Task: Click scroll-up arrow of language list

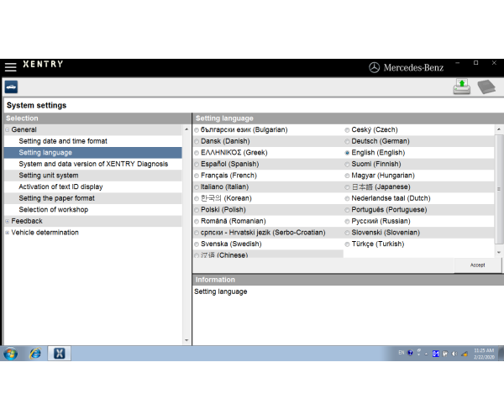Action: click(499, 129)
